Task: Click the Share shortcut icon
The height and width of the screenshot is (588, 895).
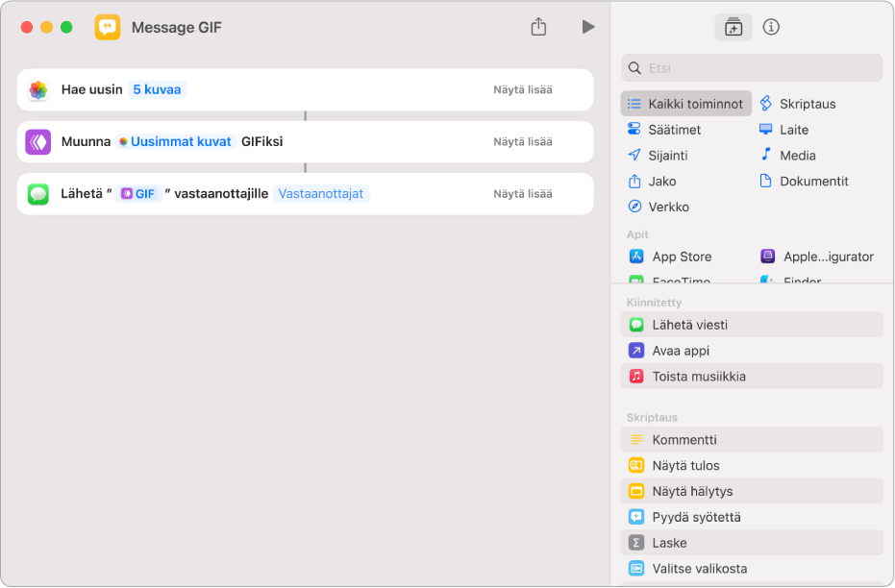Action: (x=538, y=27)
